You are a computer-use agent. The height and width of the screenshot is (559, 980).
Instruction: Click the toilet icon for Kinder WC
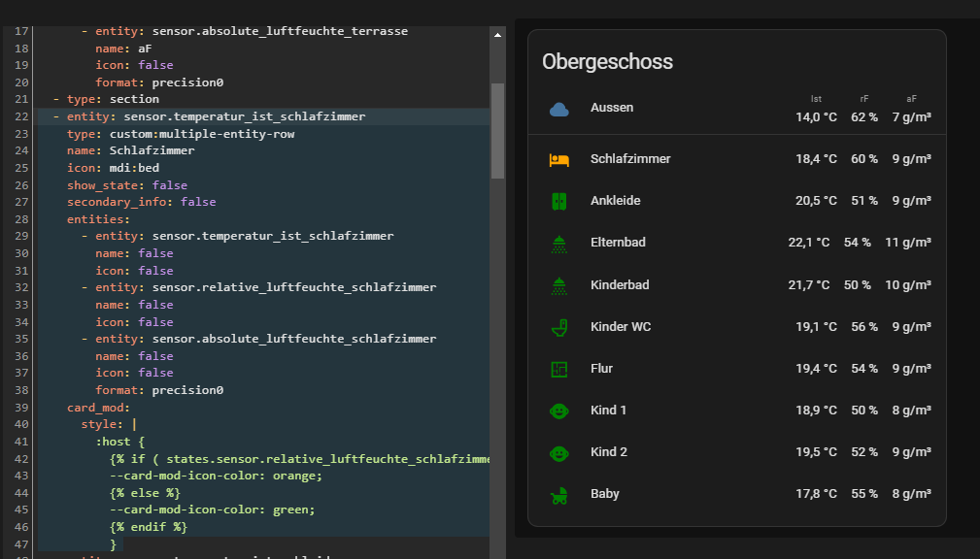tap(559, 327)
